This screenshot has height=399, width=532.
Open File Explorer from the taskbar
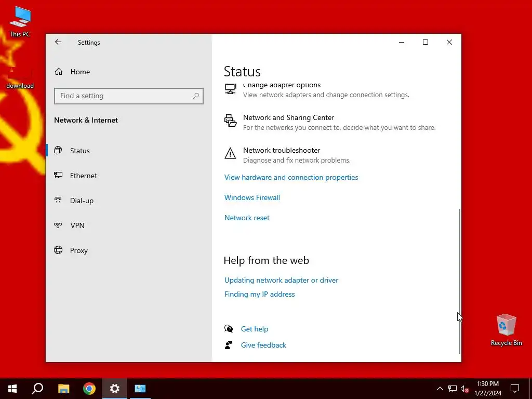(63, 389)
